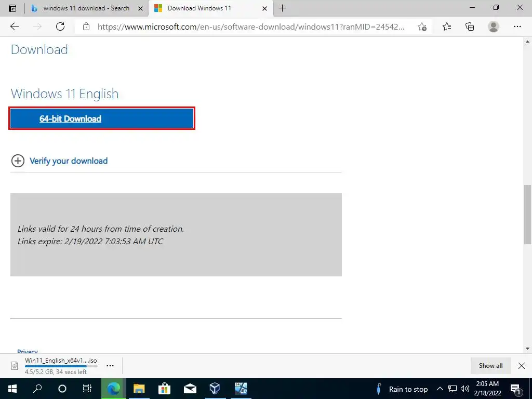This screenshot has height=399, width=532.
Task: Click the 4.5/5.2 GB, 34 secs left text
Action: click(56, 372)
